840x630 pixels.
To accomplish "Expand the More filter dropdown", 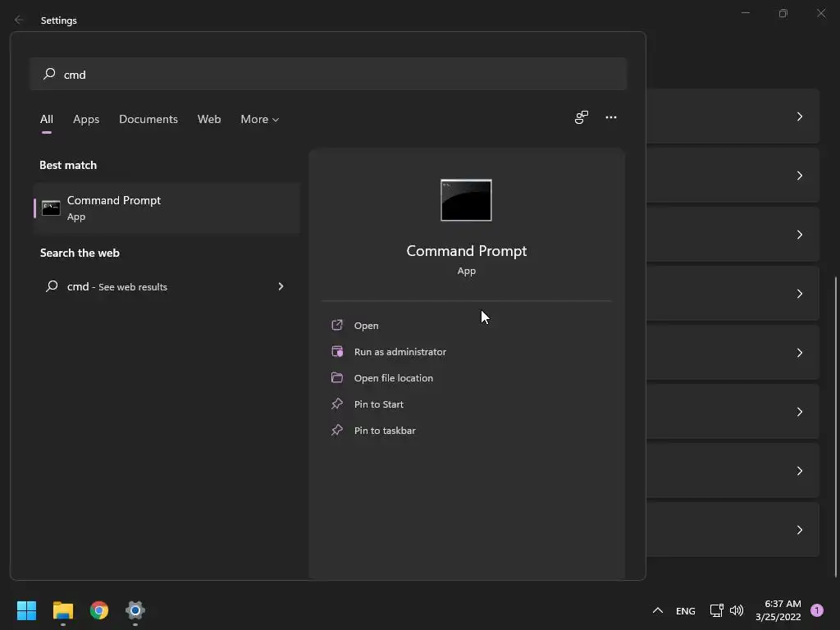I will [260, 119].
